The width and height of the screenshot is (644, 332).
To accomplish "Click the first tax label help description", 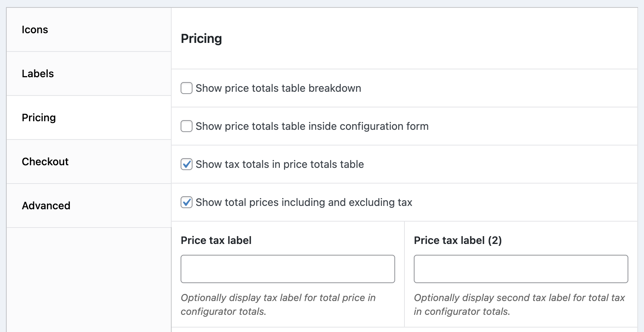I will click(x=278, y=304).
